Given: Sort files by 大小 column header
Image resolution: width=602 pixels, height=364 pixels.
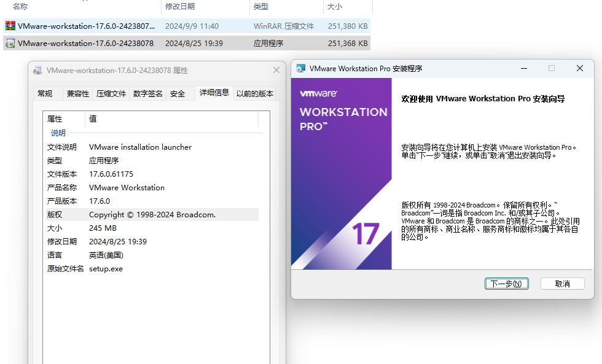Looking at the screenshot, I should pos(335,6).
